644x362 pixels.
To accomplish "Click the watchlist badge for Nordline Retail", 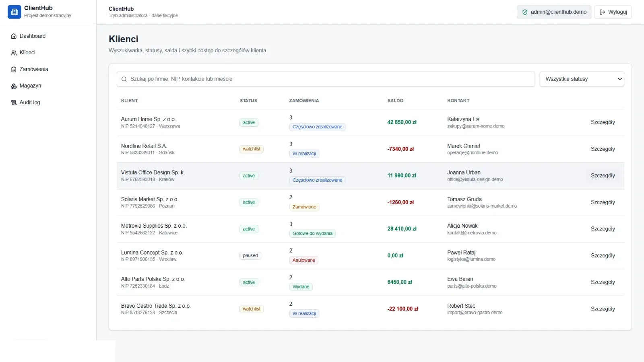I will tap(252, 149).
